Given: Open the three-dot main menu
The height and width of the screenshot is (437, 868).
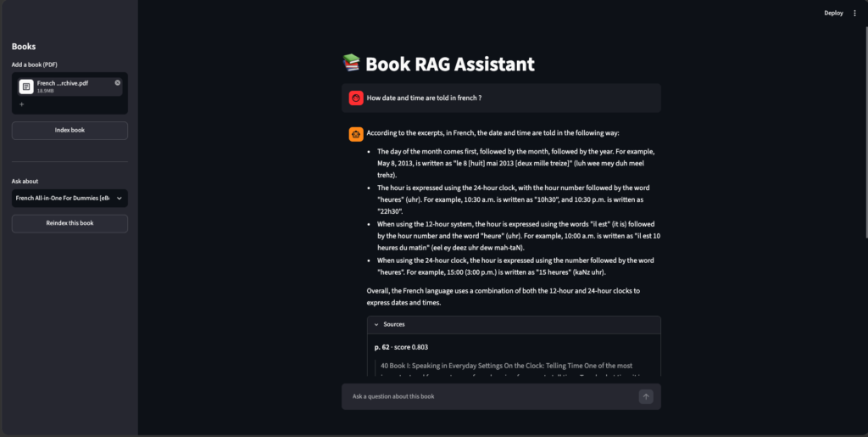Looking at the screenshot, I should pos(854,14).
